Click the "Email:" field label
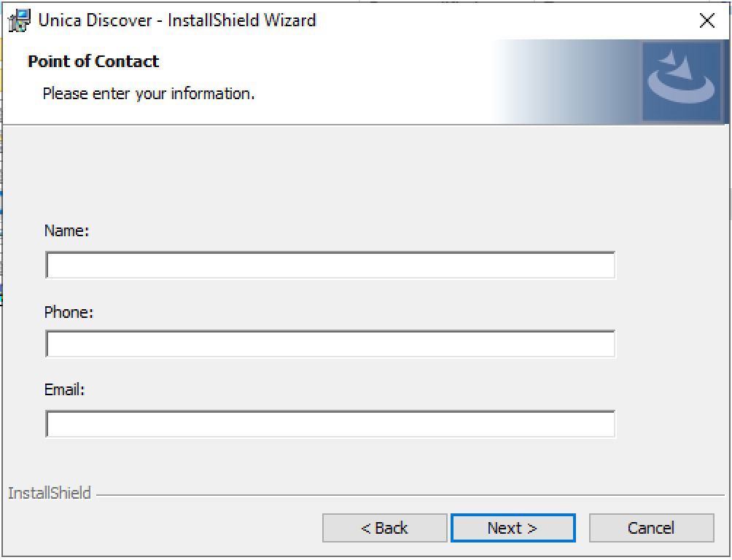Image resolution: width=732 pixels, height=560 pixels. click(65, 390)
